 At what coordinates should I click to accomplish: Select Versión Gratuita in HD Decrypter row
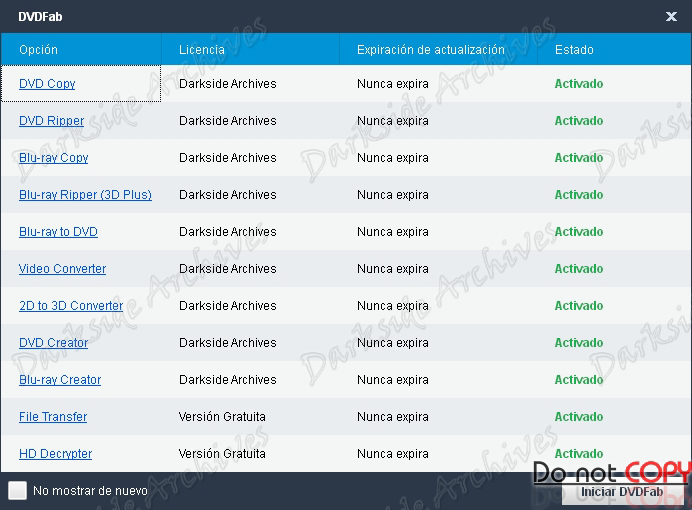pos(222,454)
